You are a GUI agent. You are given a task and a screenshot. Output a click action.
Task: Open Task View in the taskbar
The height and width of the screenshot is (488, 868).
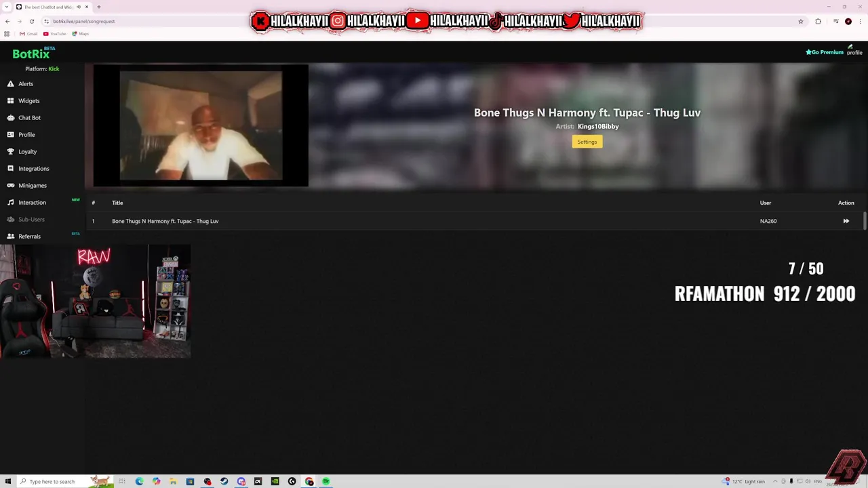pos(122,481)
